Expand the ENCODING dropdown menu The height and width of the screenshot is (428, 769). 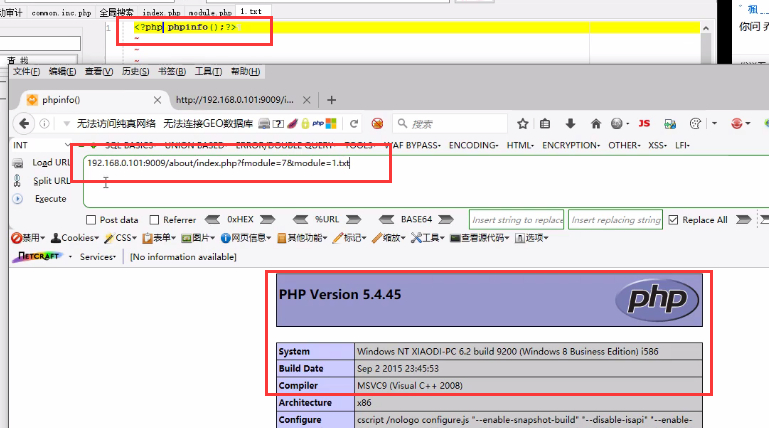pos(474,145)
